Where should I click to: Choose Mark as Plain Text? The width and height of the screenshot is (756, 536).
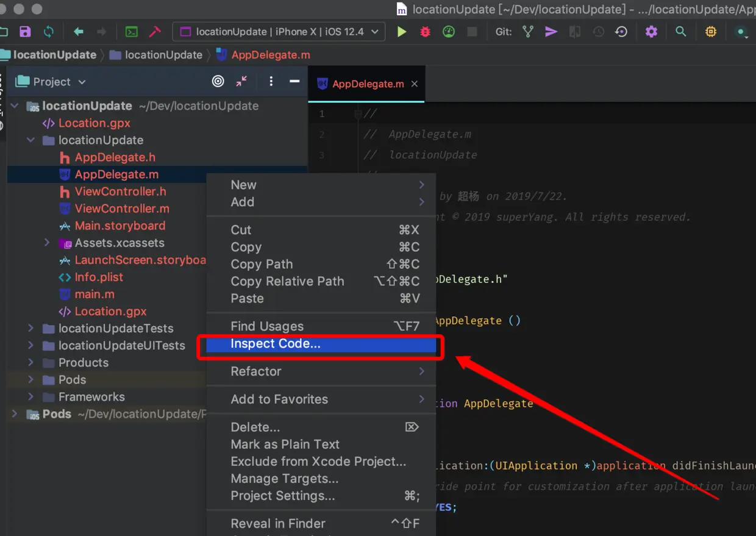(321, 445)
